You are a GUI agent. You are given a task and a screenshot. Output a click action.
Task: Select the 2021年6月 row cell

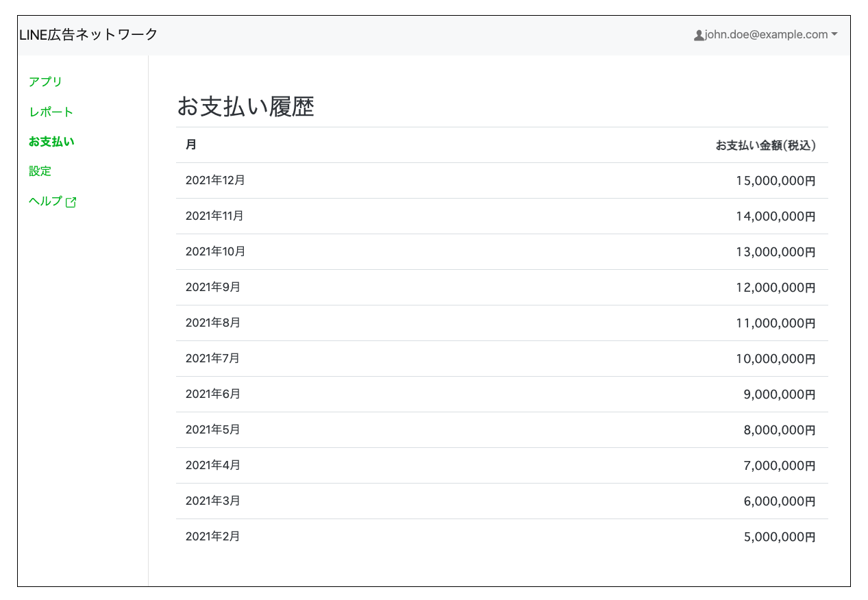pyautogui.click(x=212, y=395)
